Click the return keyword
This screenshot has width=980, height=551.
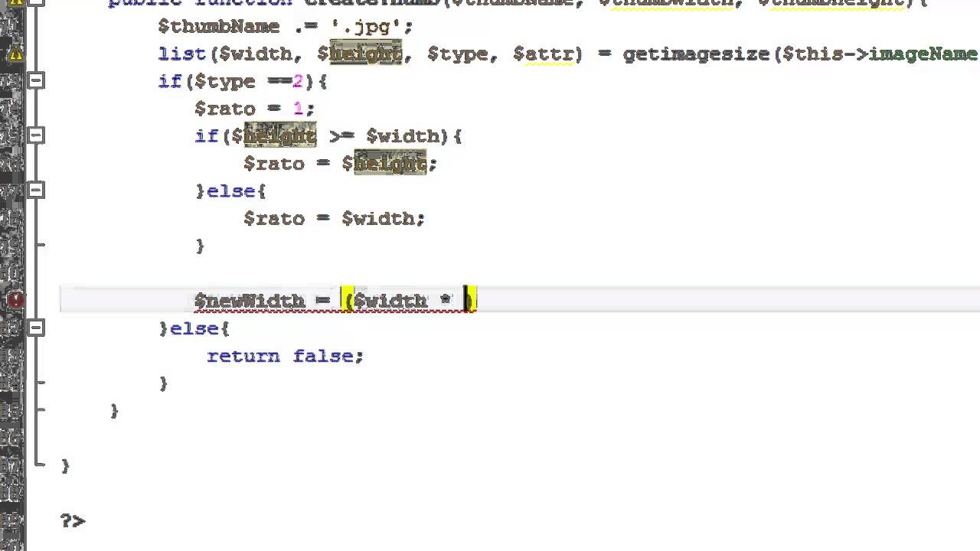[243, 355]
